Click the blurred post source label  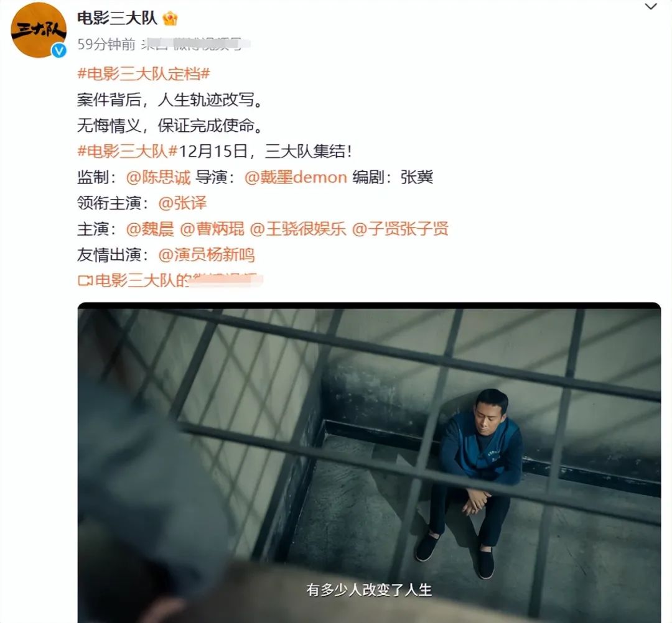tap(196, 44)
